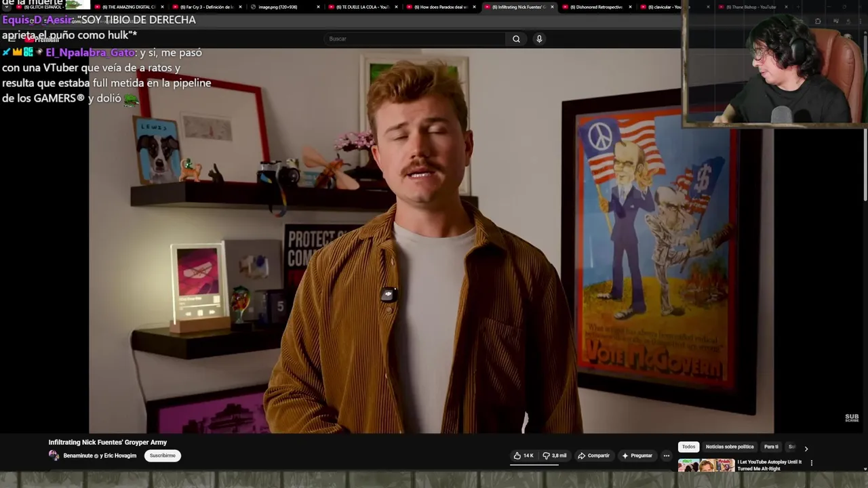
Task: Select Noticias sobre política filter chip
Action: coord(730,447)
